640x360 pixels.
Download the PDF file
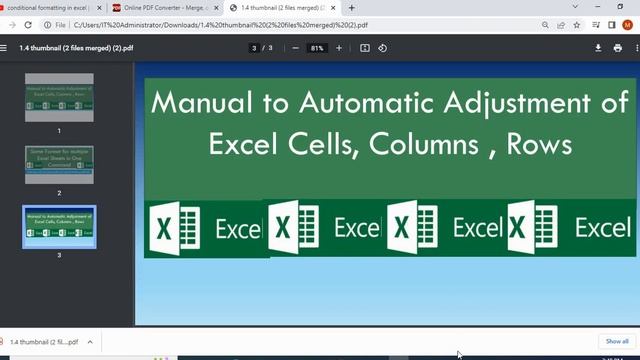[598, 48]
